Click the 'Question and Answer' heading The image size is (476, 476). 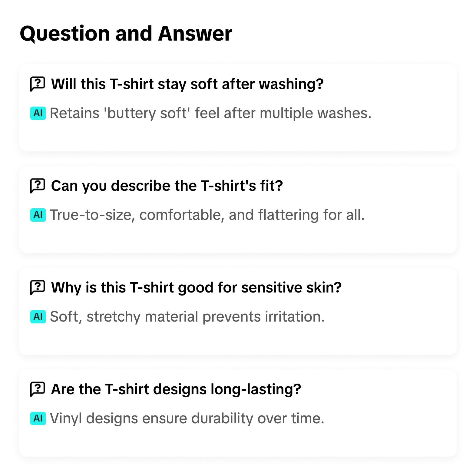(x=126, y=33)
